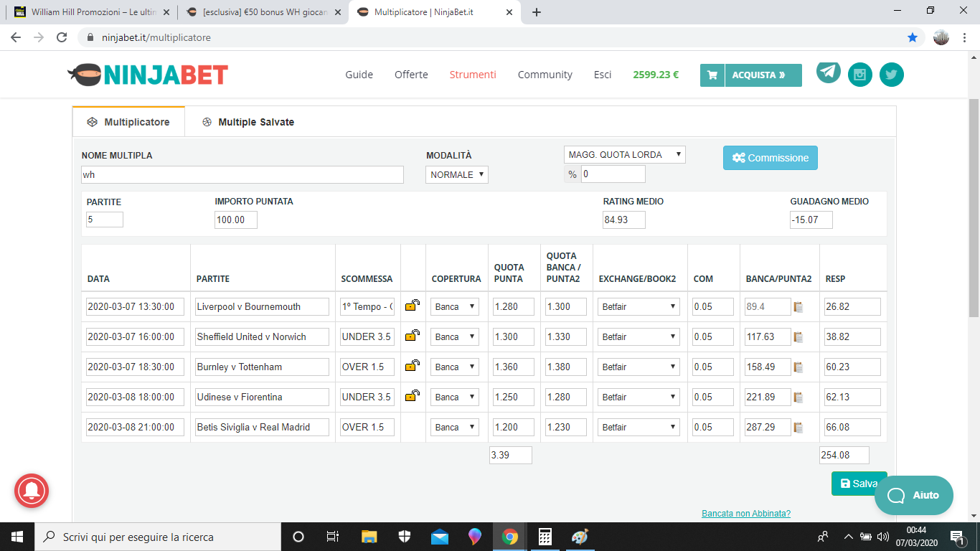
Task: Click the Commissione button
Action: 771,158
